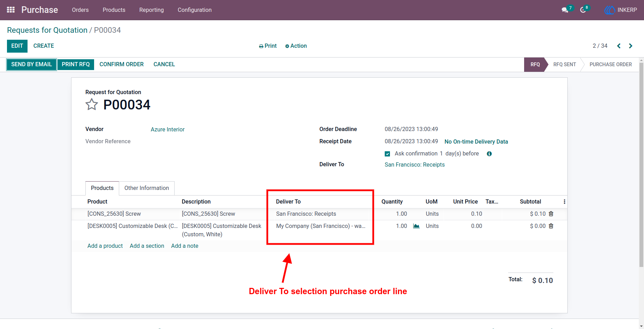Screen dimensions: 644x329
Task: Click Add a note link
Action: pos(185,246)
